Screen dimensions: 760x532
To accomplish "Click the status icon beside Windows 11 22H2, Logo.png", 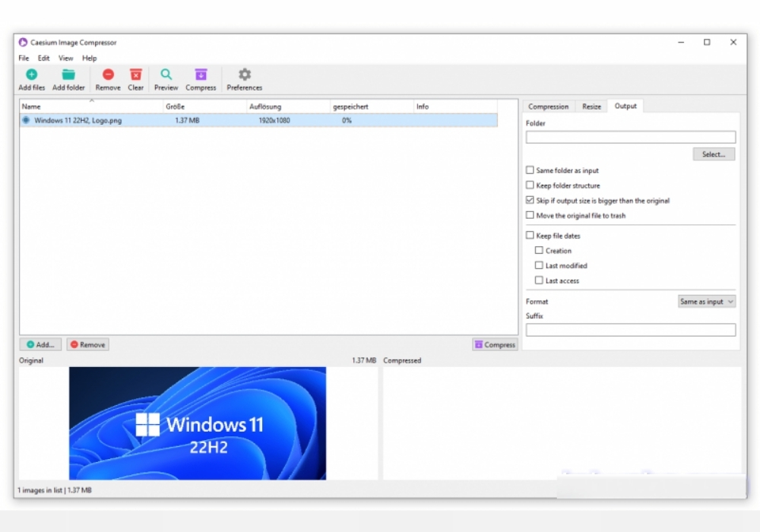I will (26, 120).
